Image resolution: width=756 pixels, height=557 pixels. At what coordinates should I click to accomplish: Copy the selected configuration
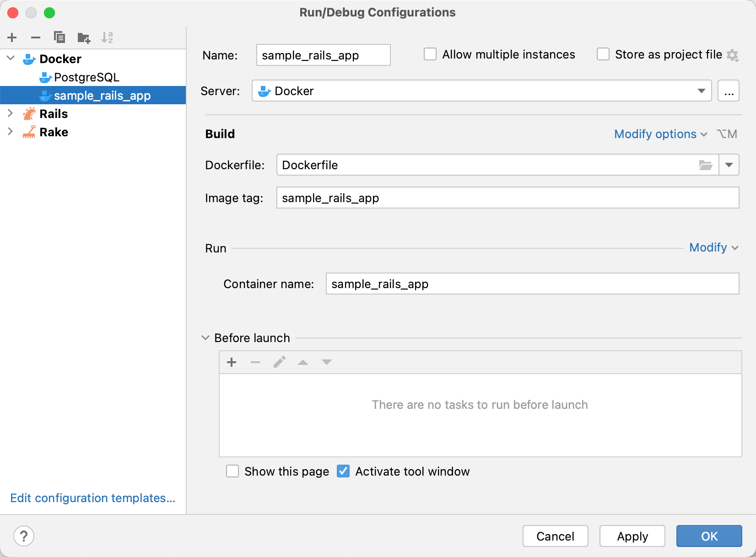click(x=59, y=37)
